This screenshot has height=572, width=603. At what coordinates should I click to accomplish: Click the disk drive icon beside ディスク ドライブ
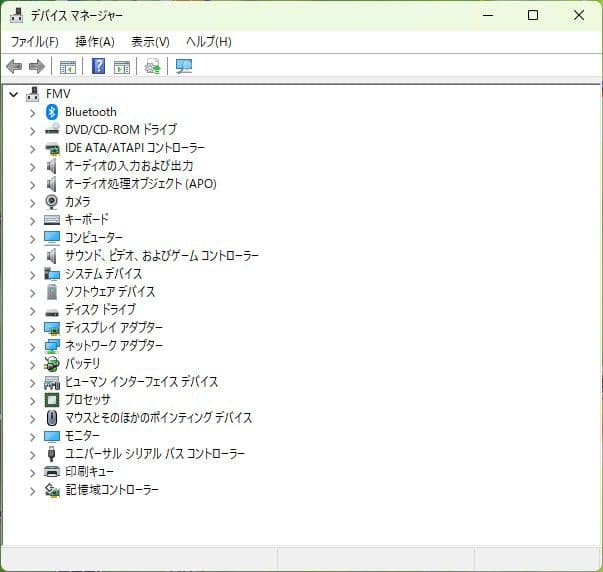[52, 311]
